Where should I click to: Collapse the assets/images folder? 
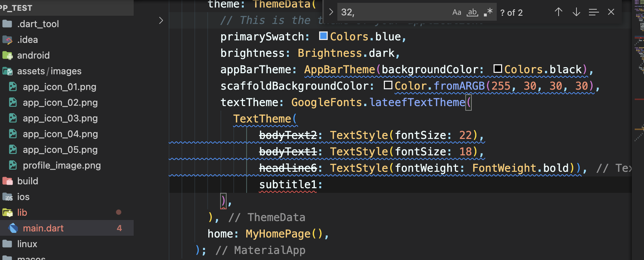click(x=67, y=71)
